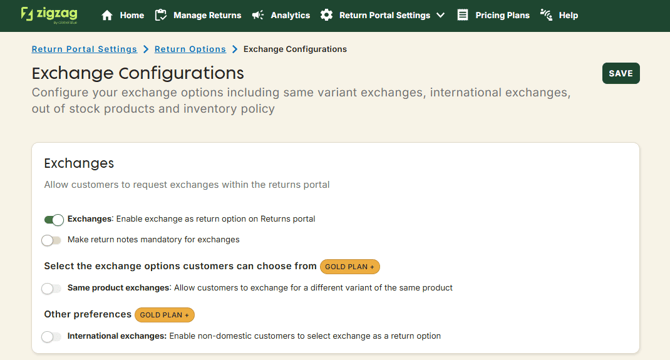
Task: Click the Analytics megaphone icon
Action: [x=258, y=15]
